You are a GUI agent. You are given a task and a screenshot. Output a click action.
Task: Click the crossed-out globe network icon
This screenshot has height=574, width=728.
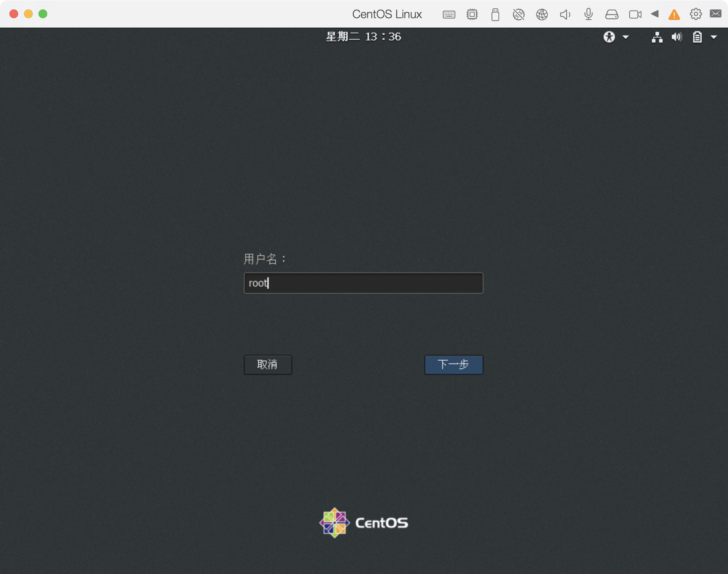(x=519, y=15)
